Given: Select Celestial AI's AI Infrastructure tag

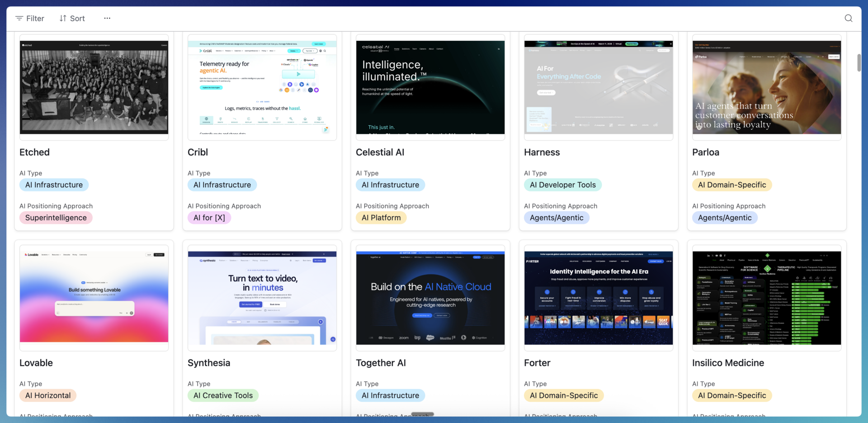Looking at the screenshot, I should (390, 185).
